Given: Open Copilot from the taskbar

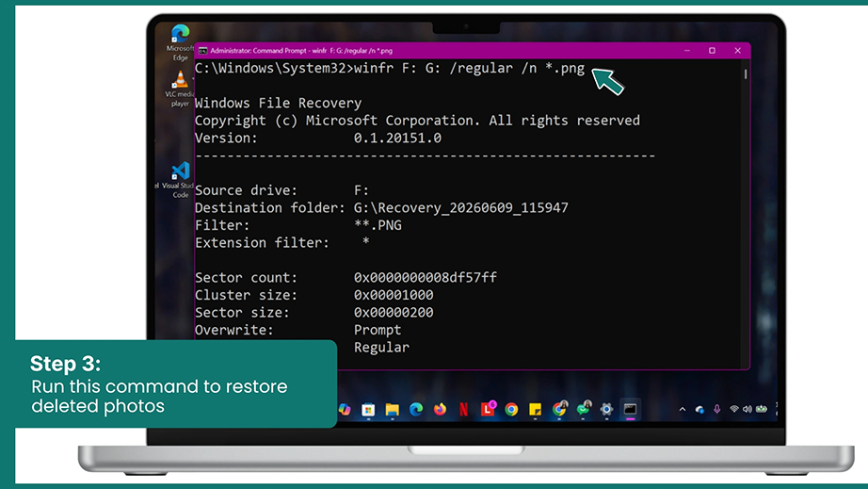Looking at the screenshot, I should 345,409.
